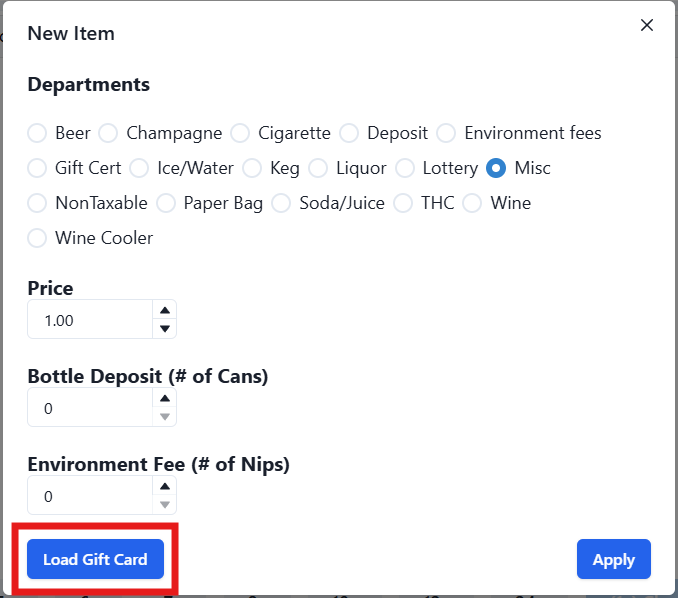Screen dimensions: 678x598
Task: Choose the THC department radio button
Action: tap(403, 203)
